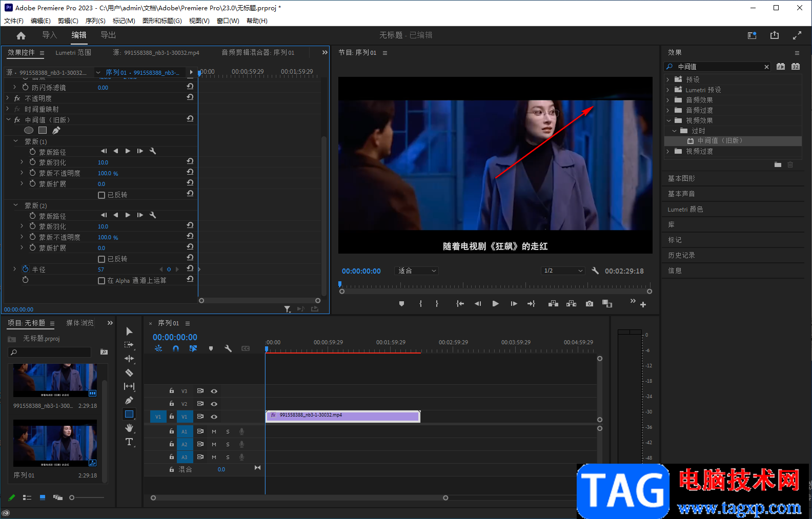Toggle V3 track visibility eye
The width and height of the screenshot is (812, 519).
click(x=214, y=391)
